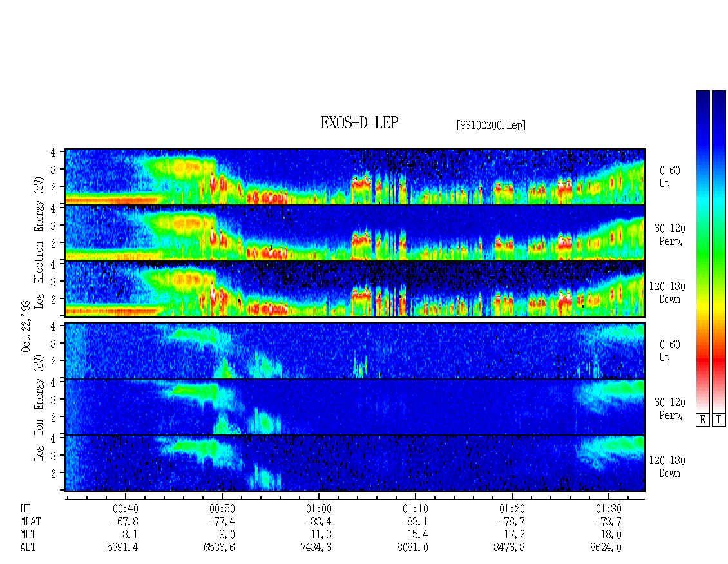The height and width of the screenshot is (564, 728).
Task: Click the 01:10 UT tick label
Action: click(415, 509)
